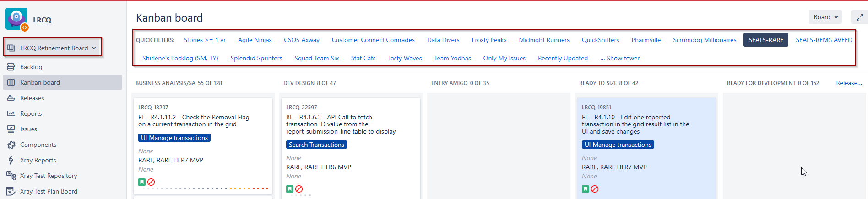Click the LRCQ project avatar icon
868x199 pixels.
pos(16,19)
